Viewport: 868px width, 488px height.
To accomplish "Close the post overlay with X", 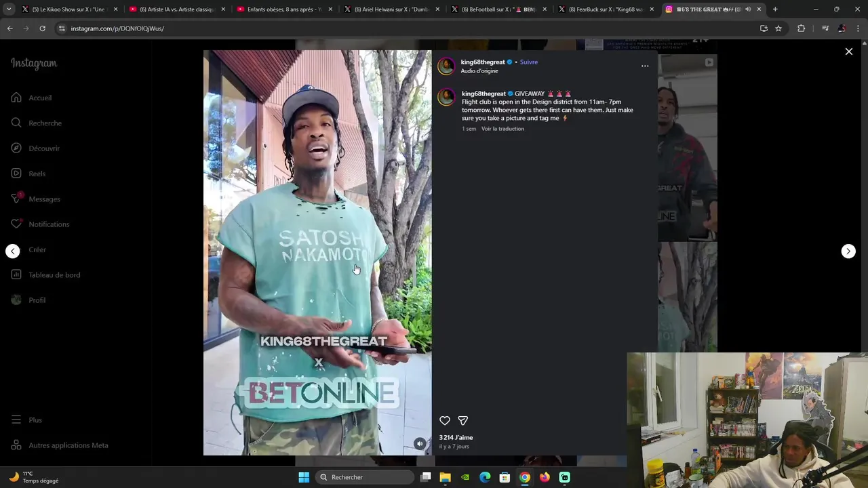I will (849, 52).
